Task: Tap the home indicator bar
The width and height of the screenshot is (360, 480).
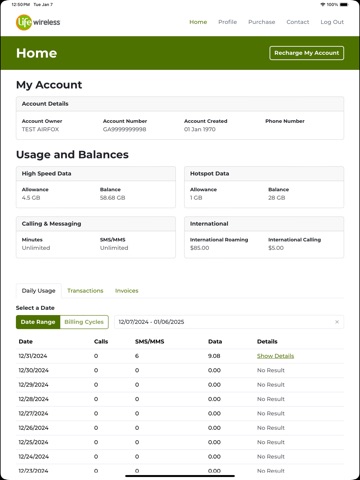Action: (x=180, y=476)
